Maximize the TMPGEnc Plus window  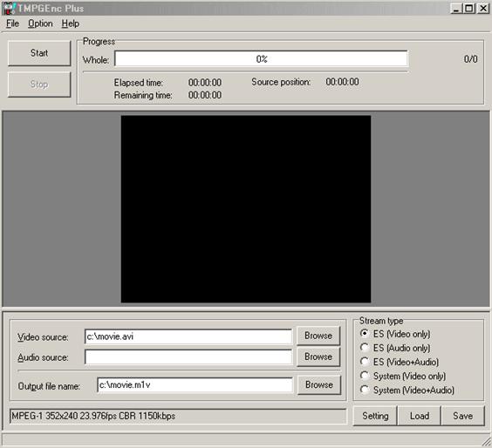click(x=469, y=8)
